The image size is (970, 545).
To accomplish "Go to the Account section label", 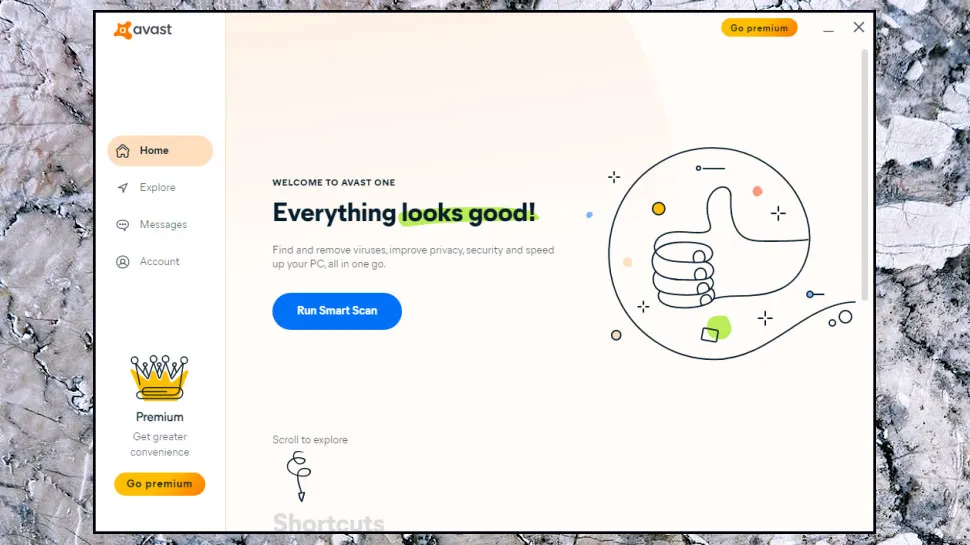I will click(159, 262).
